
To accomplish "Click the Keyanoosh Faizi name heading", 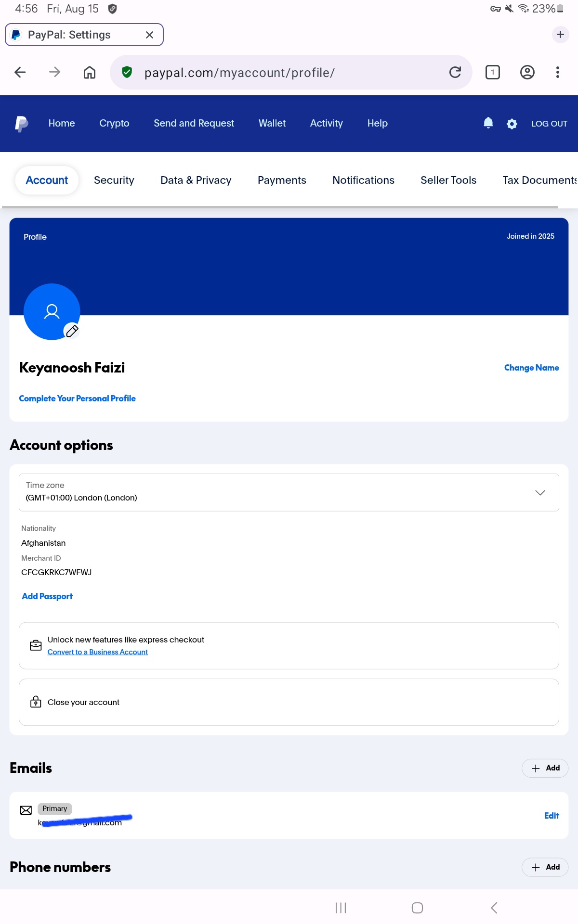I will (x=72, y=368).
